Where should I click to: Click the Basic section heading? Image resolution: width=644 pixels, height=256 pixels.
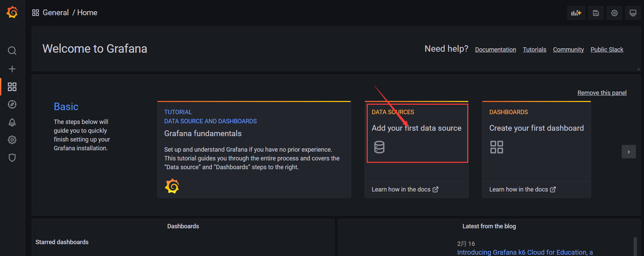pos(66,107)
